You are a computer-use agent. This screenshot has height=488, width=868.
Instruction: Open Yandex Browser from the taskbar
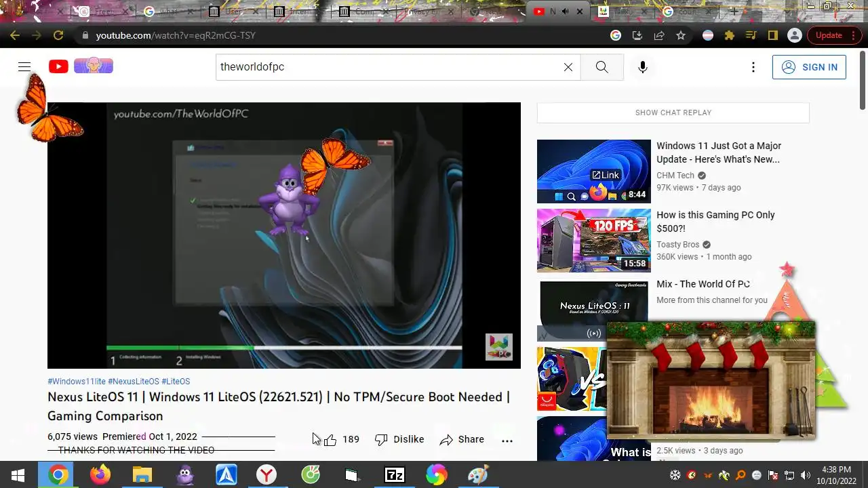pyautogui.click(x=267, y=475)
